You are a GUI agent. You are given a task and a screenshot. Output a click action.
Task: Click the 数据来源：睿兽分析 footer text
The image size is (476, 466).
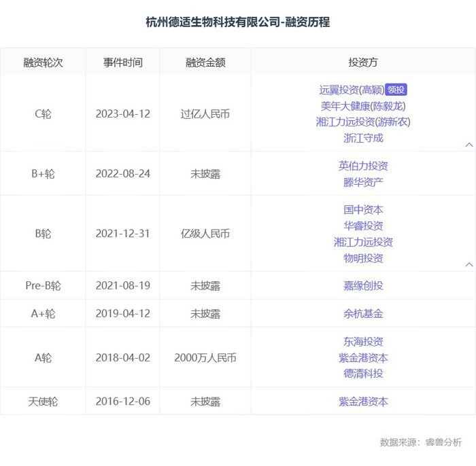(x=421, y=442)
